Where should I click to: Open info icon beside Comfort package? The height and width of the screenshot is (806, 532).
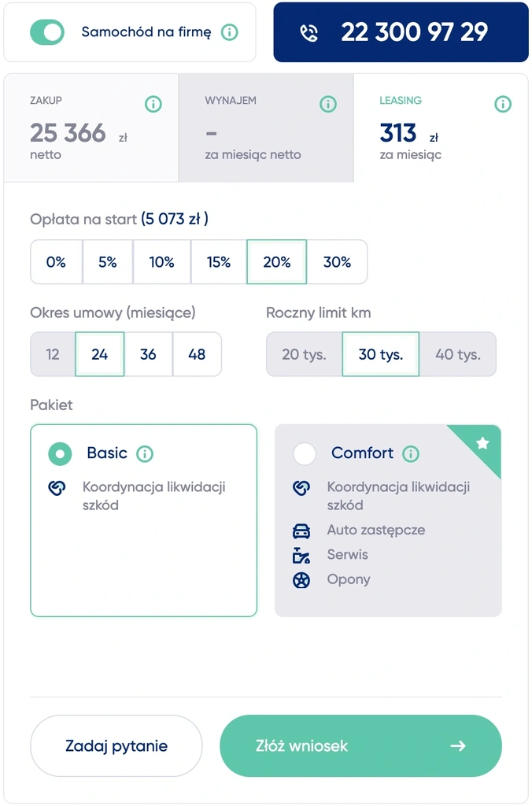411,454
